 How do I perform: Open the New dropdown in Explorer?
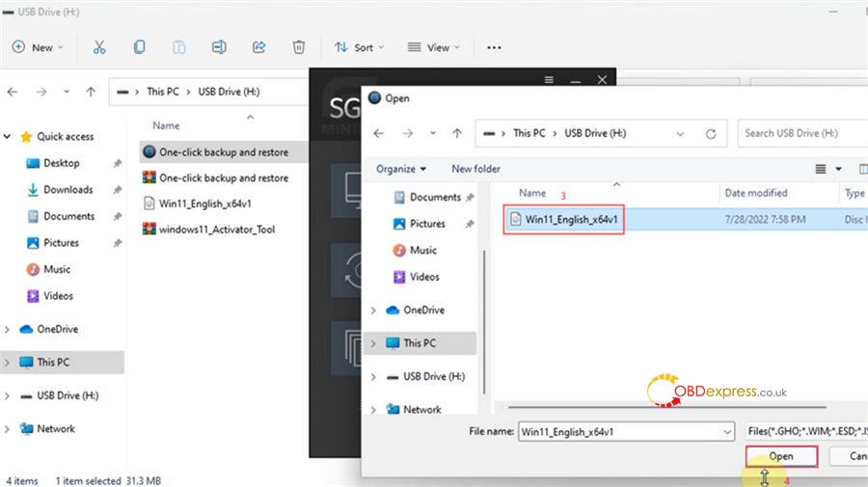coord(38,47)
